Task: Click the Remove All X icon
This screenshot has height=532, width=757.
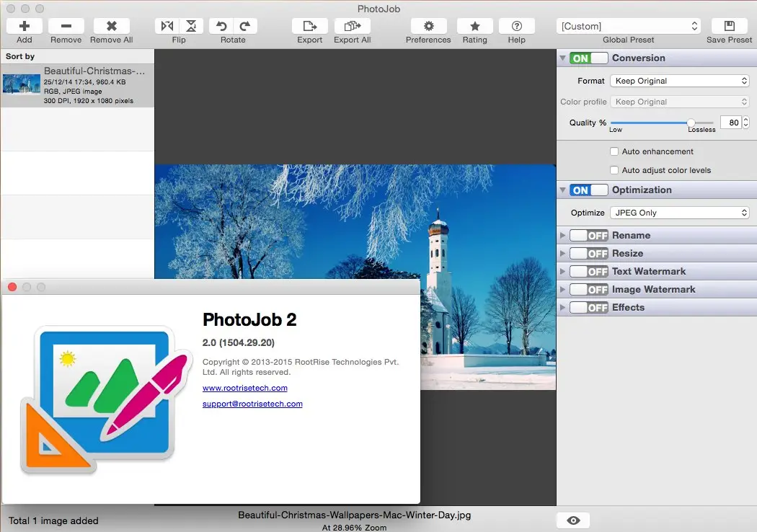Action: pos(112,26)
